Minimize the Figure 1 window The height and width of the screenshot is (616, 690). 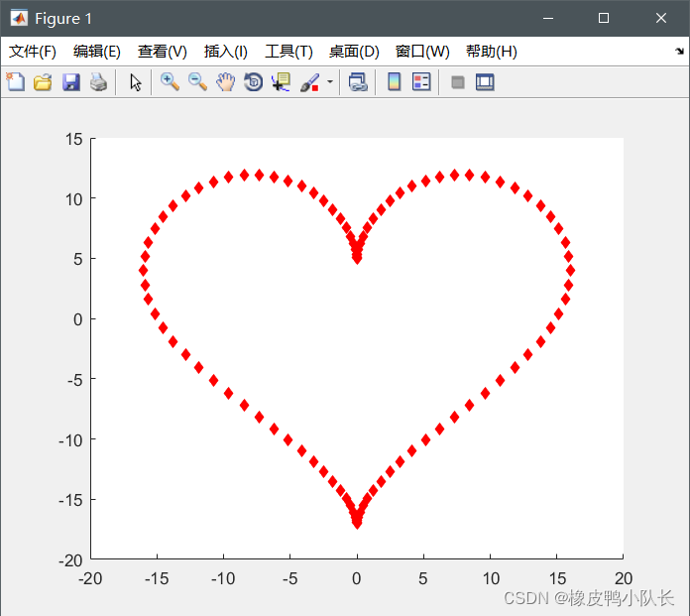[548, 18]
